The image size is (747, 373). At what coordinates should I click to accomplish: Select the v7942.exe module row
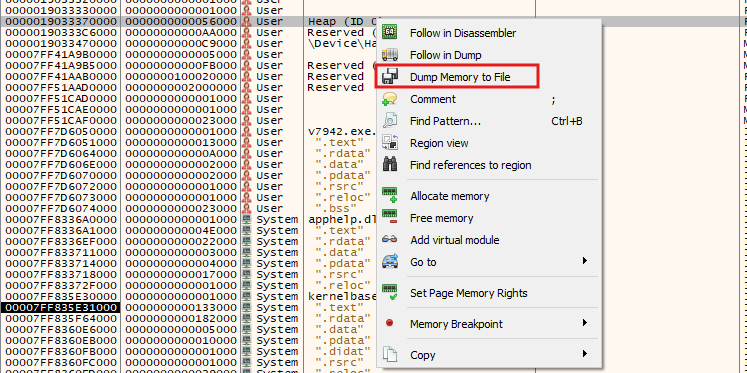click(x=188, y=131)
